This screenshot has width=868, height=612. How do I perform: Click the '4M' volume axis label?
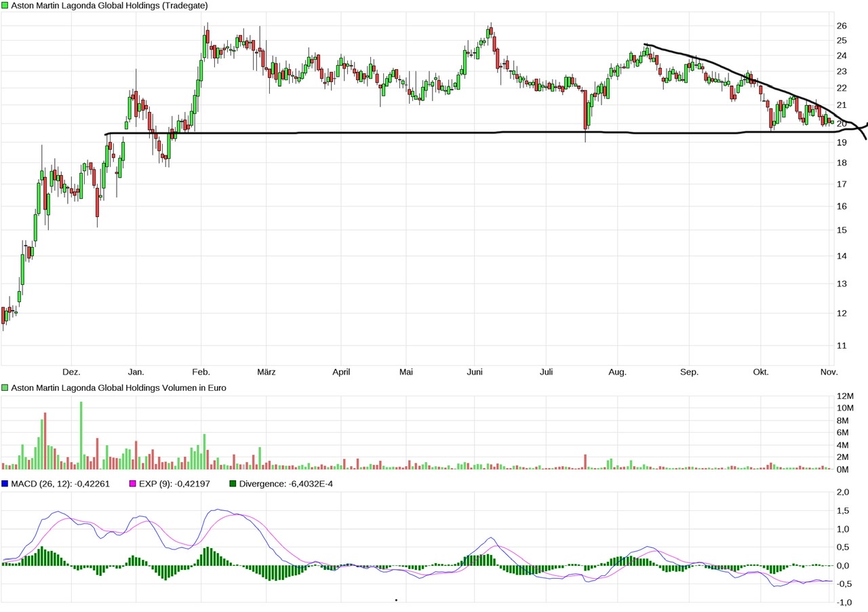(843, 445)
